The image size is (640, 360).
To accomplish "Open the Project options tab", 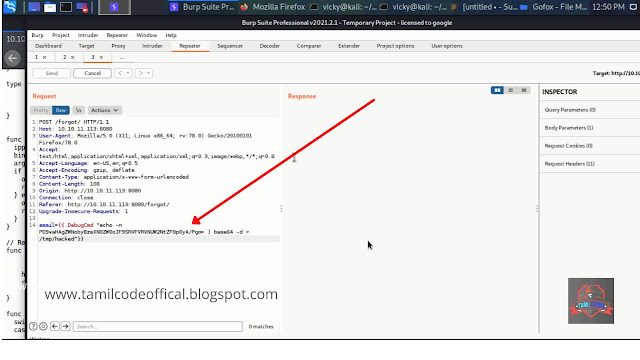I will coord(396,46).
